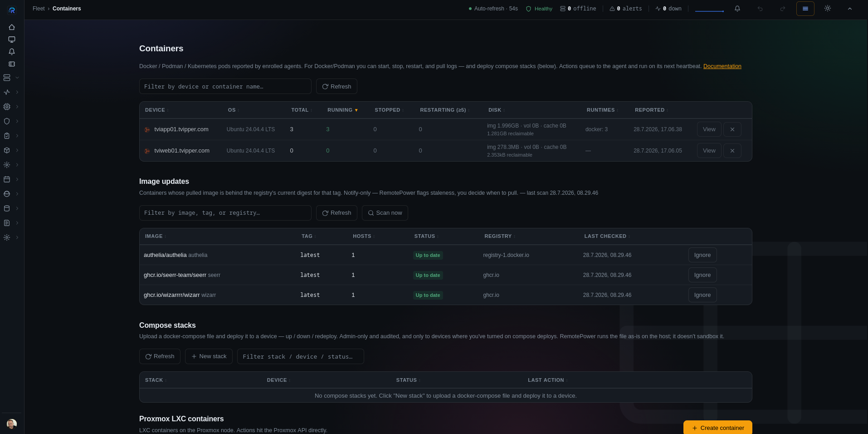Toggle the highlighted list layout button
The image size is (868, 434).
coord(805,9)
